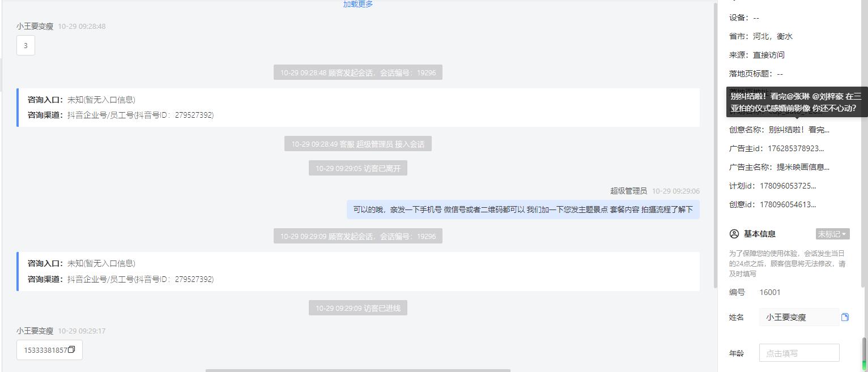Click 创意id value 178096054613
The width and height of the screenshot is (868, 372).
(788, 204)
